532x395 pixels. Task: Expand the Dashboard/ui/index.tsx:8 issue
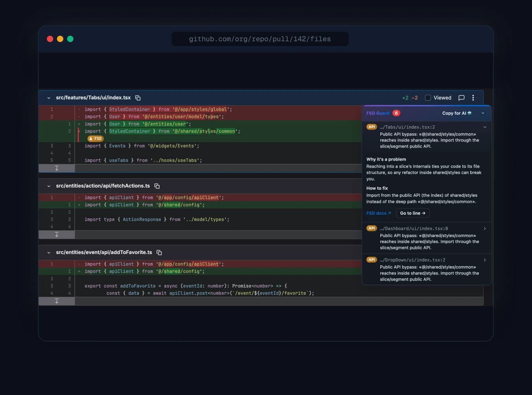[485, 229]
